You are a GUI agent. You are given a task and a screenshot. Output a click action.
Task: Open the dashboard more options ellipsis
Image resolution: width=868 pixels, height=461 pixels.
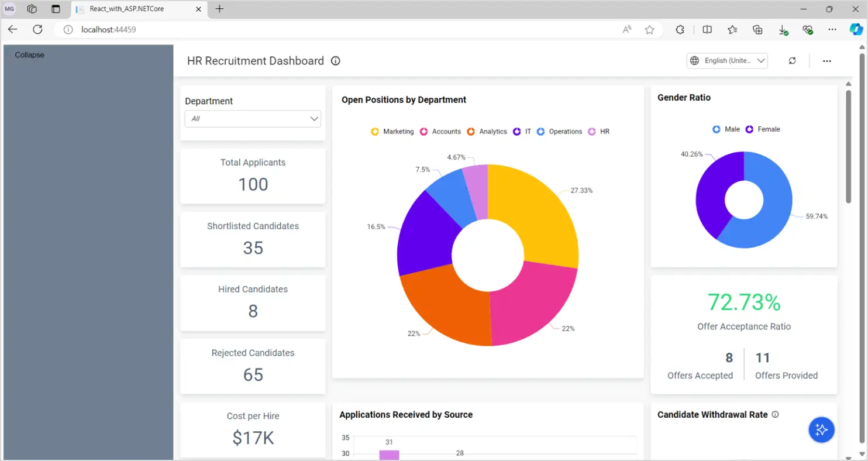click(826, 61)
